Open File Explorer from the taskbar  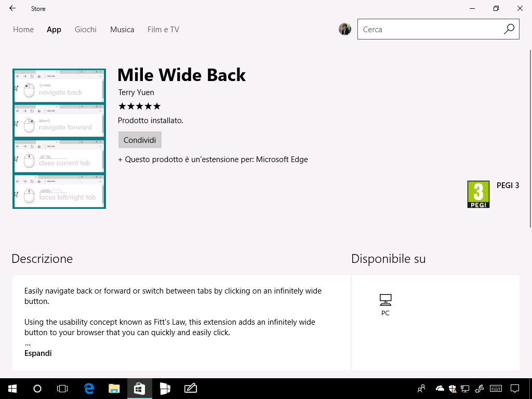pyautogui.click(x=114, y=389)
